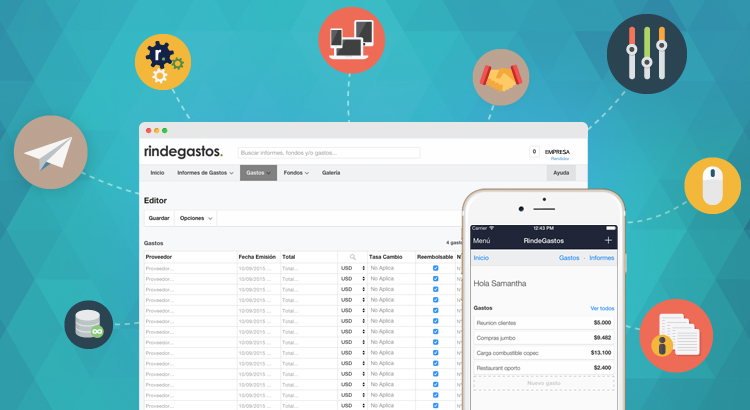Click the yellow gears settings icon
This screenshot has width=750, height=410.
163,62
